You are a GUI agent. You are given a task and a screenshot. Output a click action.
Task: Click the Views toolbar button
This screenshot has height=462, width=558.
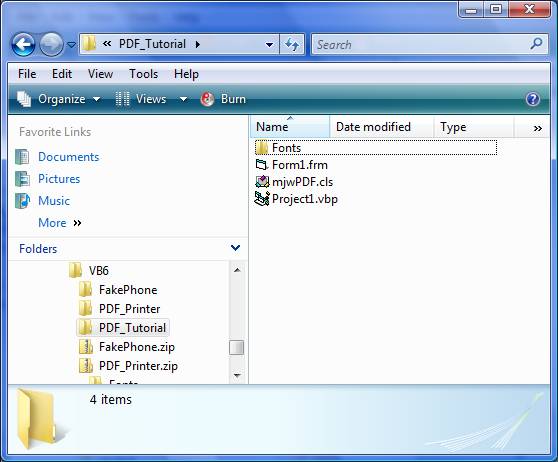pos(142,99)
